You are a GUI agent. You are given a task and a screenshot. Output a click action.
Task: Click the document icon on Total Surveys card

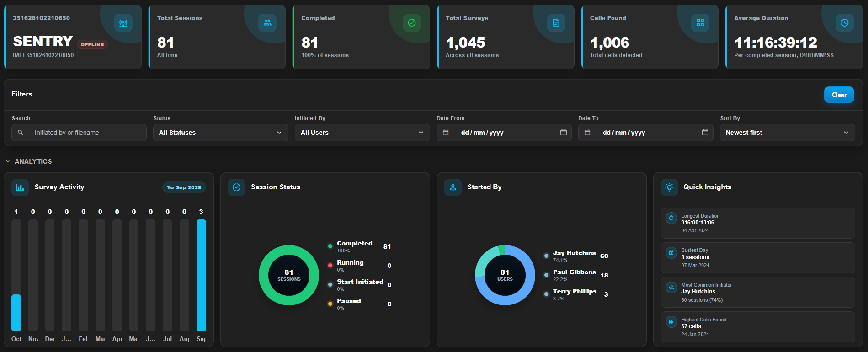556,23
